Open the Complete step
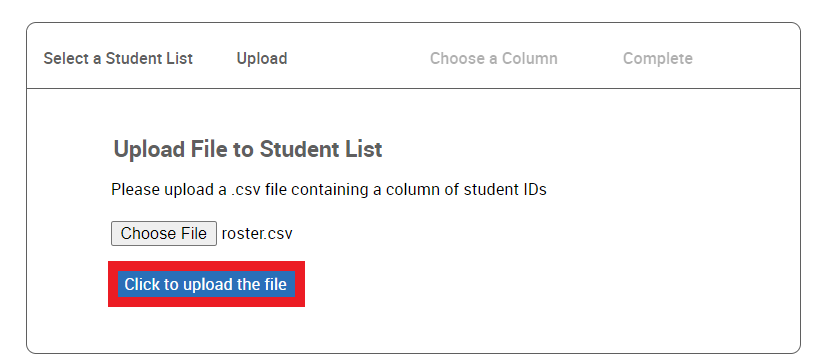 [x=658, y=58]
